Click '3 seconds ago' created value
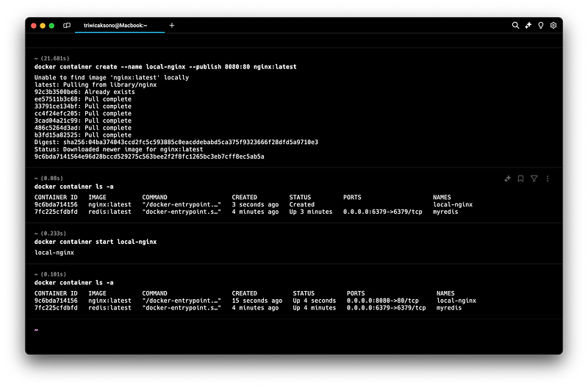The height and width of the screenshot is (388, 588). pos(255,205)
